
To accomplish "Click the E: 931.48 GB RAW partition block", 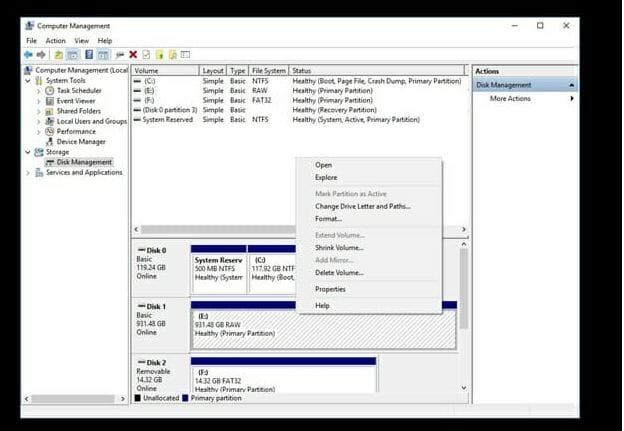I will (x=323, y=330).
